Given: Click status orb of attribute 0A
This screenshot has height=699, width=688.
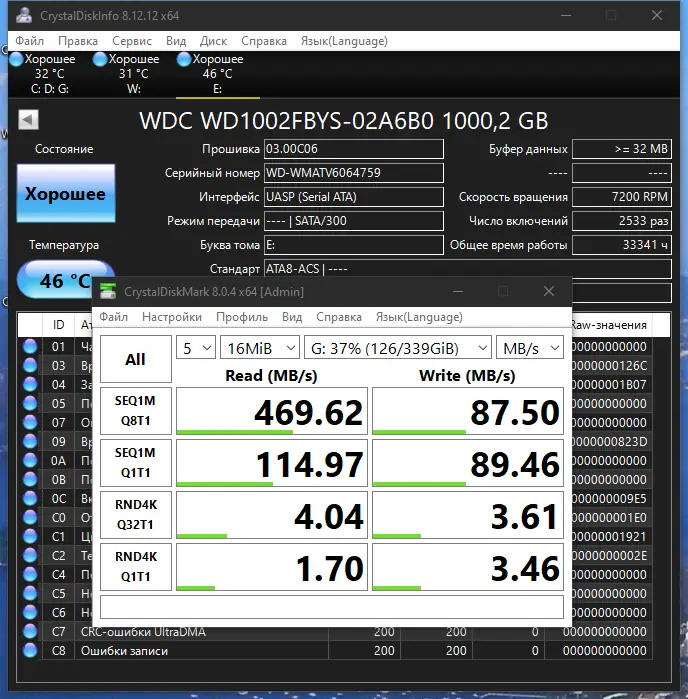Looking at the screenshot, I should pyautogui.click(x=30, y=461).
